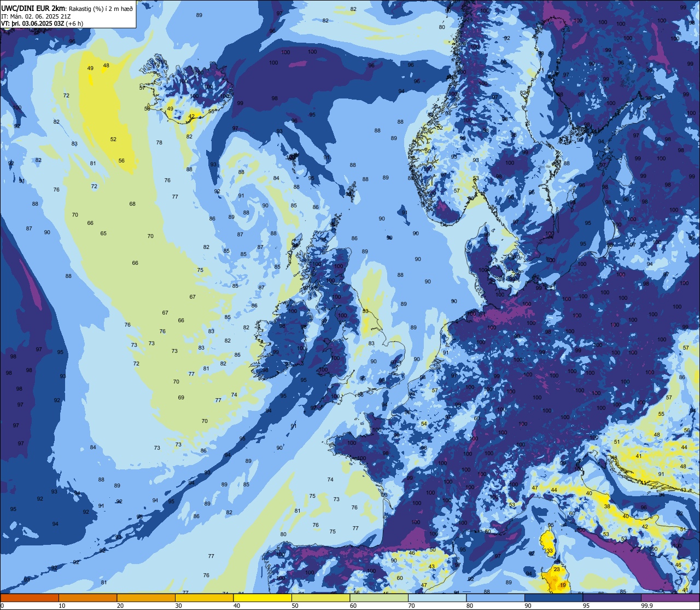Select the 40–50 bright yellow legend swatch
Screen dimensions: 700x610
[x=262, y=597]
